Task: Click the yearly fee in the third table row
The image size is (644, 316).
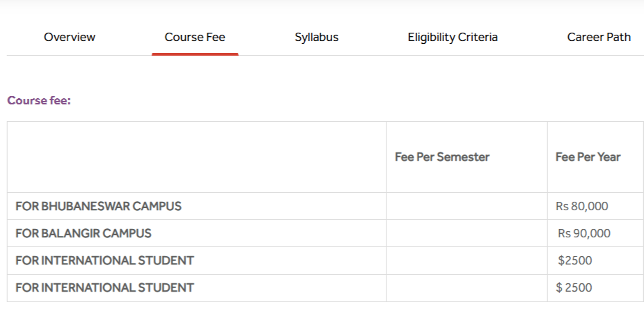Action: [576, 260]
